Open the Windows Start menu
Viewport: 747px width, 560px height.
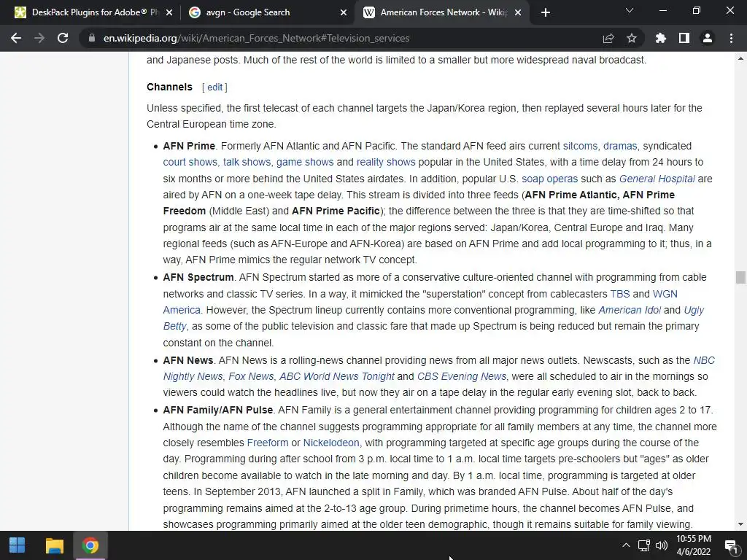pos(18,545)
